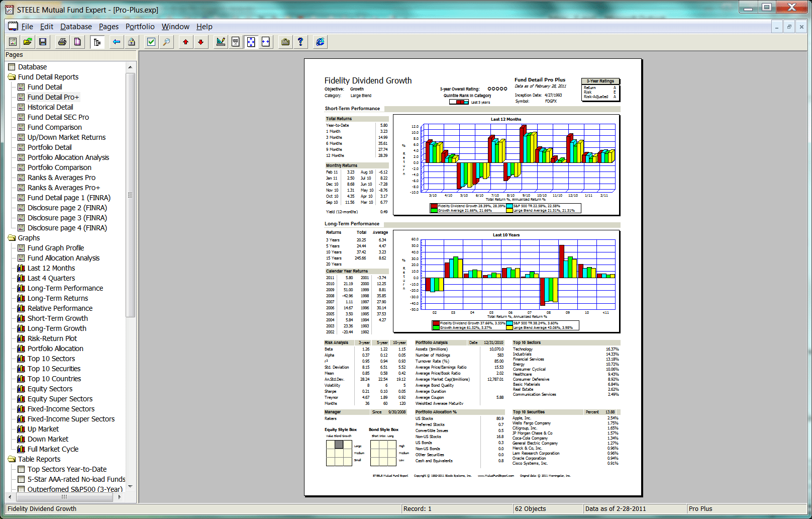Click the page preview toolbar icon
This screenshot has height=519, width=812.
pos(77,42)
